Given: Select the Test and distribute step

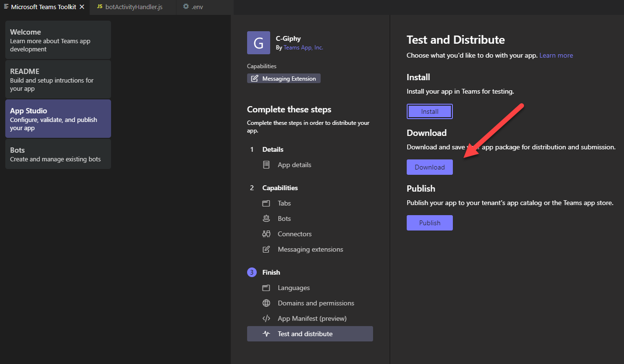Looking at the screenshot, I should [310, 334].
